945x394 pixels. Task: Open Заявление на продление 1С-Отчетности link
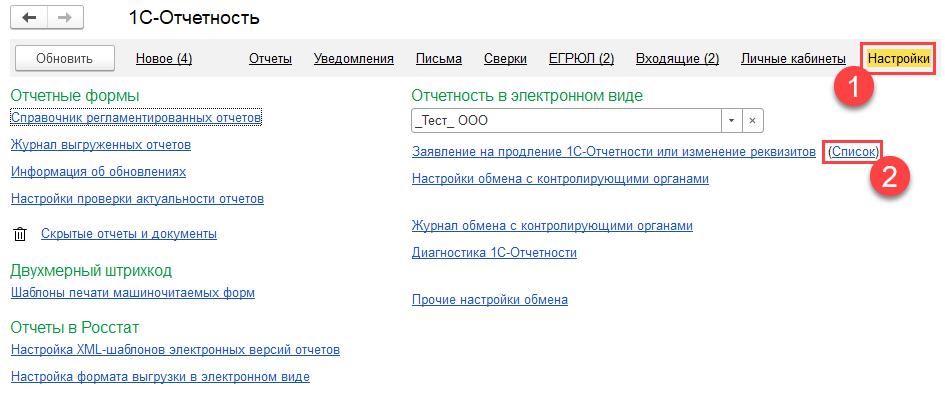(x=614, y=152)
